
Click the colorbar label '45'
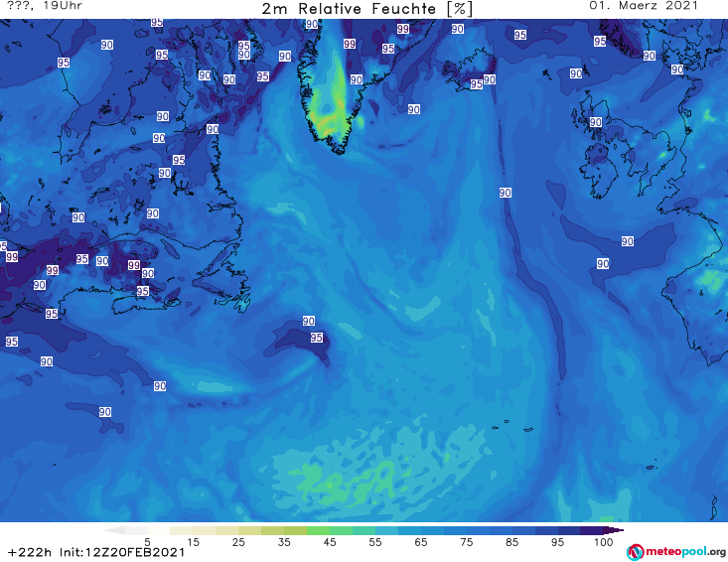click(330, 542)
